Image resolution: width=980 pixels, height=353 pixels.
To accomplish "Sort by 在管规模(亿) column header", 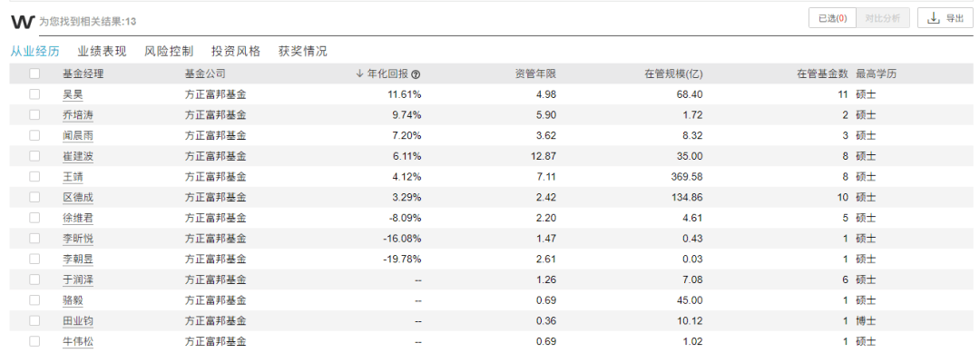I will pyautogui.click(x=673, y=74).
